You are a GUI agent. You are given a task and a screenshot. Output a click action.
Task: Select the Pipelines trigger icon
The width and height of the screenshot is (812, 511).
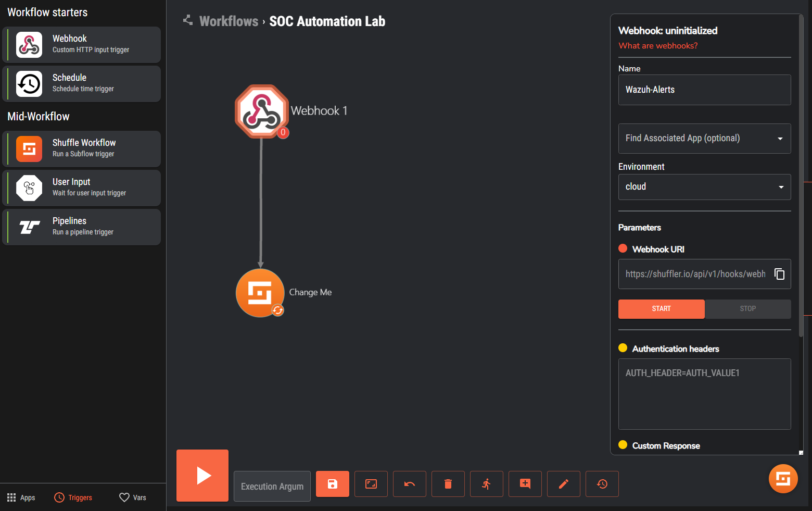click(x=29, y=227)
